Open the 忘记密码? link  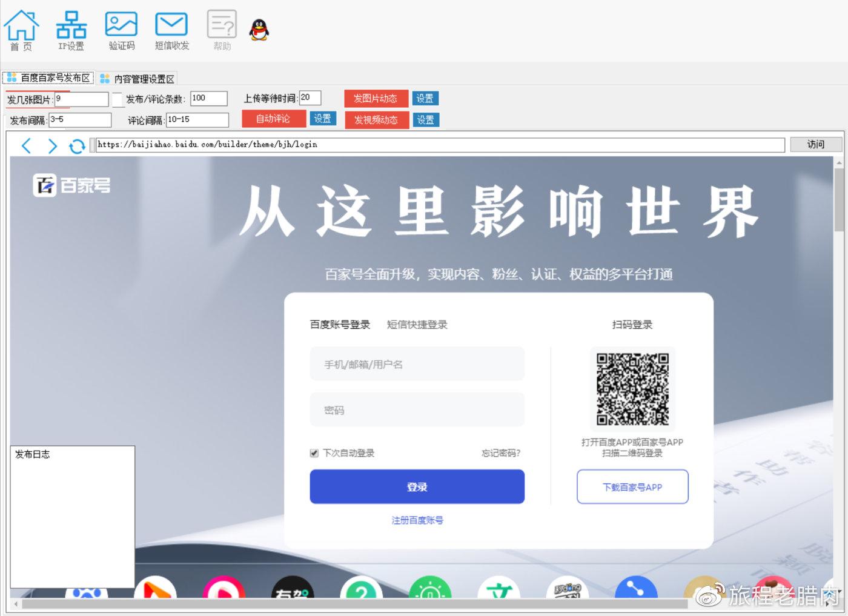click(501, 453)
